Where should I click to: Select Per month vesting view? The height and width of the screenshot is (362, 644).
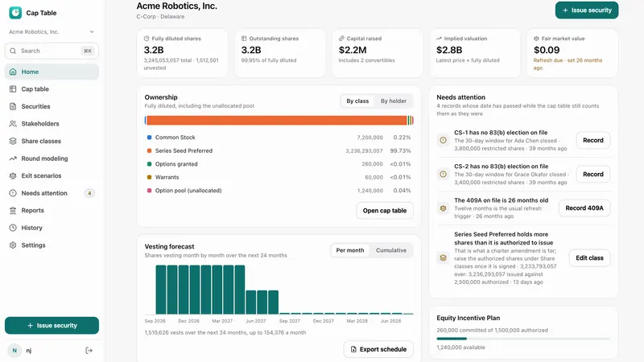point(350,250)
